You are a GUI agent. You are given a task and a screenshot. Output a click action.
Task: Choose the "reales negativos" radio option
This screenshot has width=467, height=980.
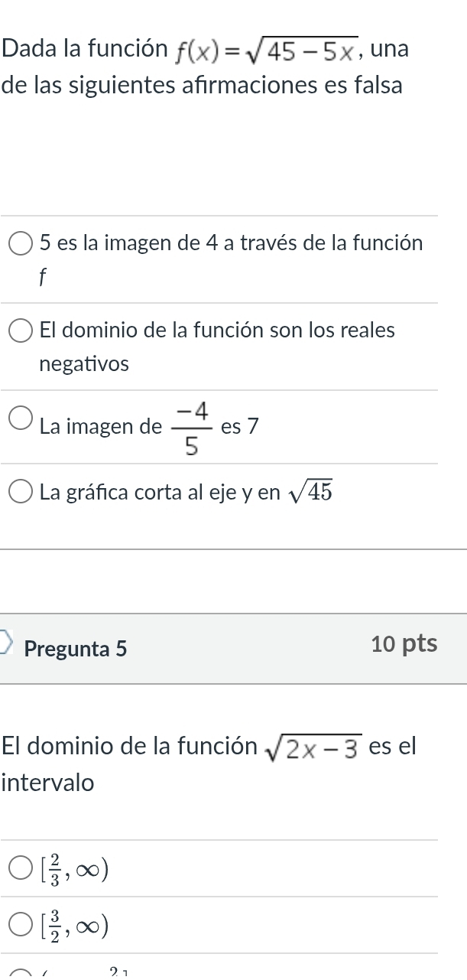pos(21,331)
